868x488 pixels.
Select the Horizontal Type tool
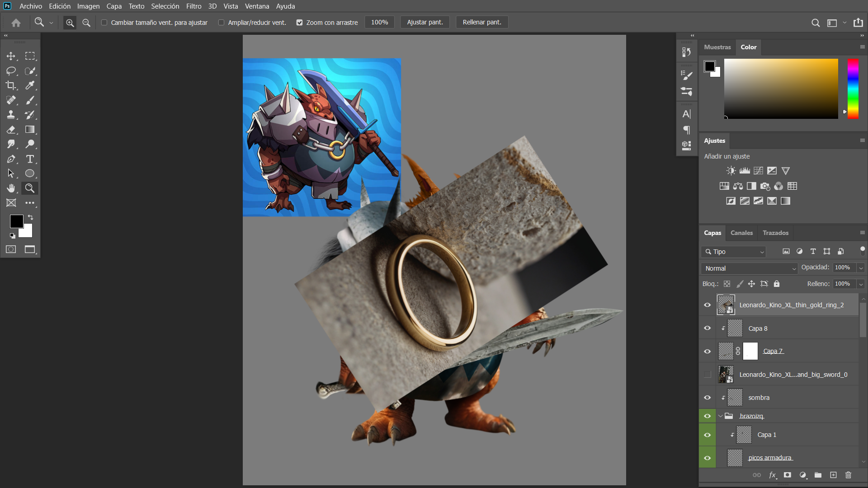pyautogui.click(x=30, y=159)
